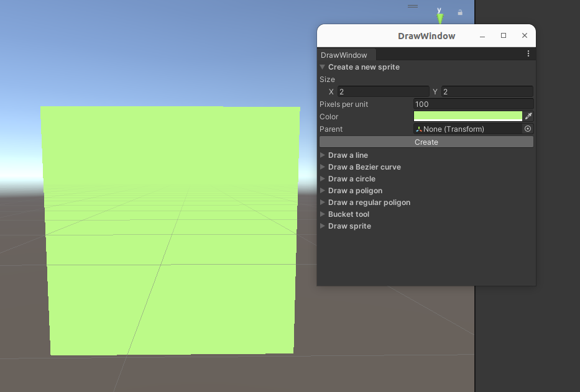The width and height of the screenshot is (580, 392).
Task: Click the Size X input field
Action: 382,91
